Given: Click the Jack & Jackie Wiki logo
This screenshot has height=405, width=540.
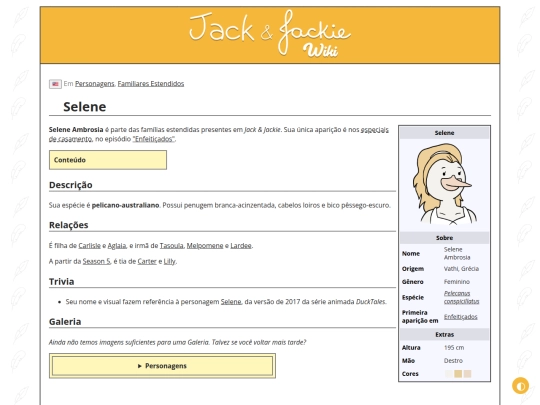Looking at the screenshot, I should [270, 34].
